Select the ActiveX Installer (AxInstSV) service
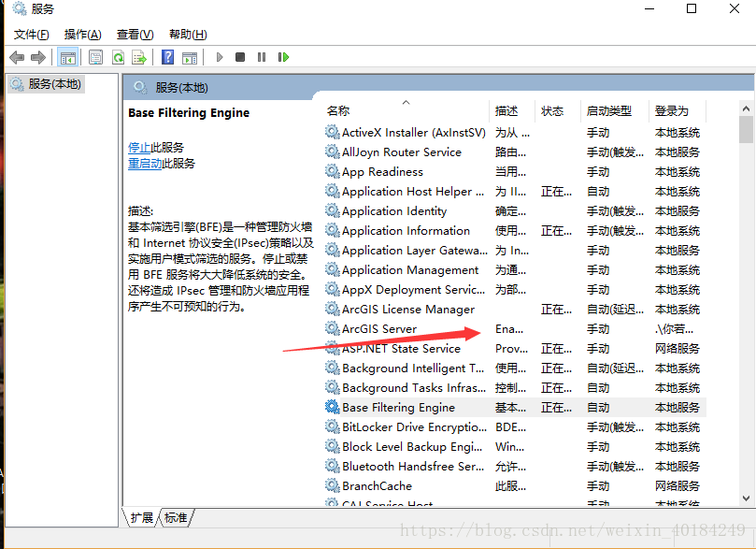 point(515,133)
